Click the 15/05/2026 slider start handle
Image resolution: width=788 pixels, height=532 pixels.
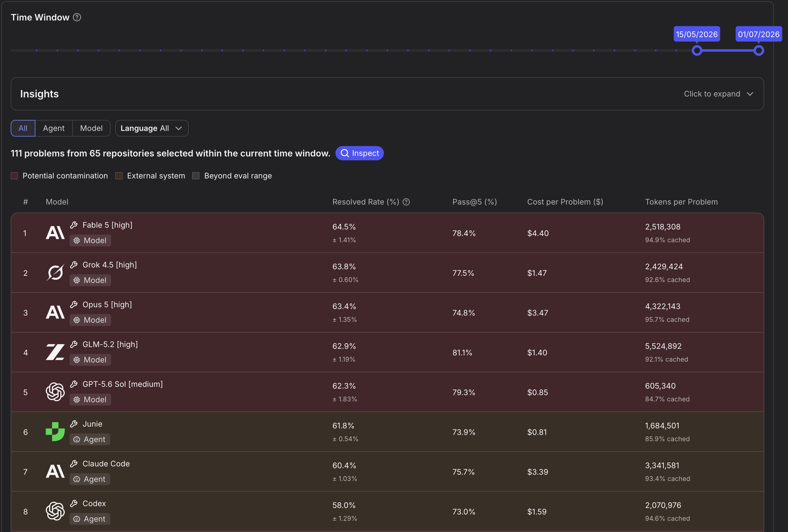[697, 50]
